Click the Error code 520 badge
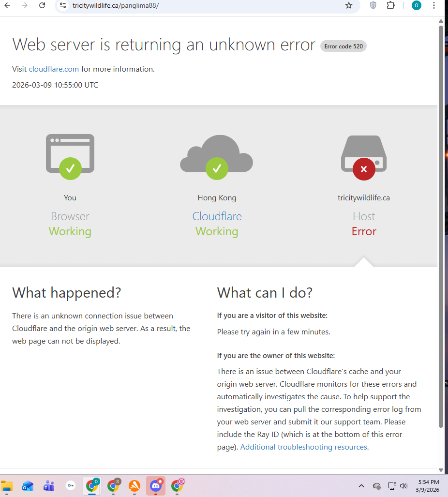 (x=343, y=46)
